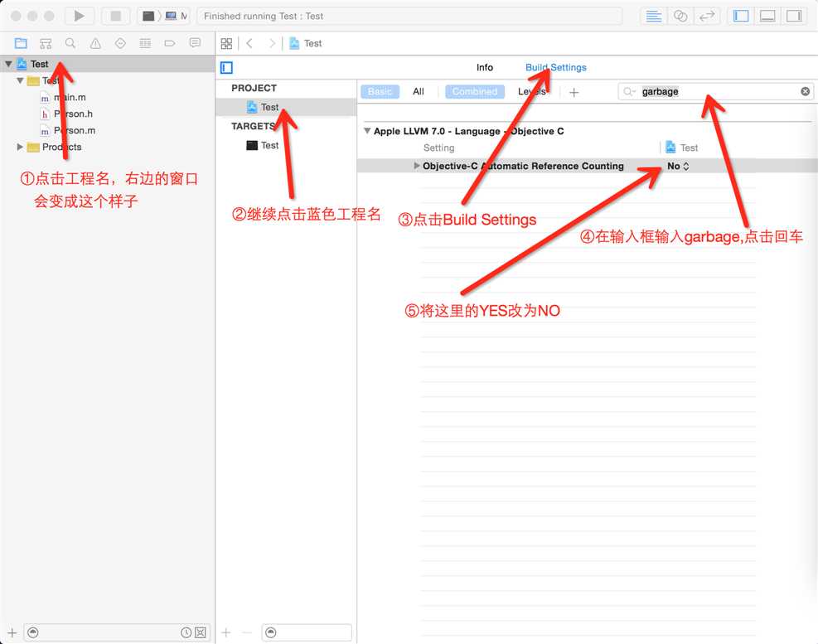
Task: Switch to the Build Settings tab
Action: pyautogui.click(x=555, y=67)
